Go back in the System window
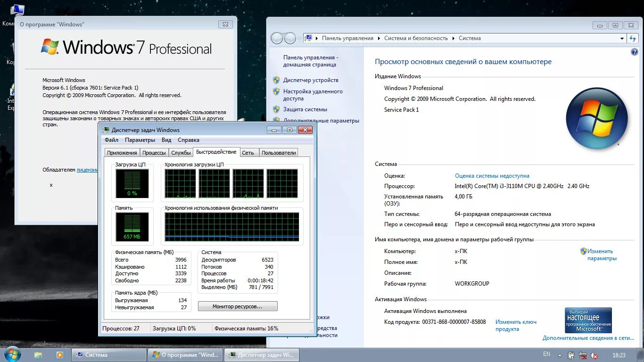Image resolution: width=644 pixels, height=362 pixels. 277,38
